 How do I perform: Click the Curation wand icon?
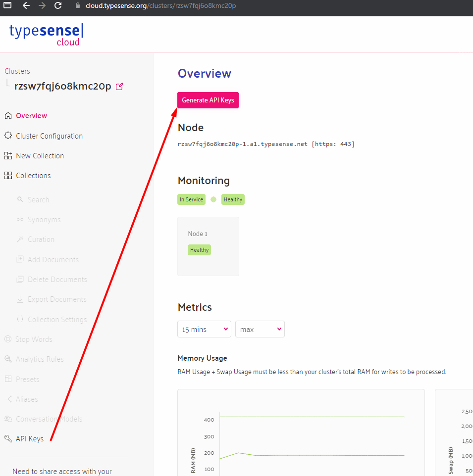[20, 239]
